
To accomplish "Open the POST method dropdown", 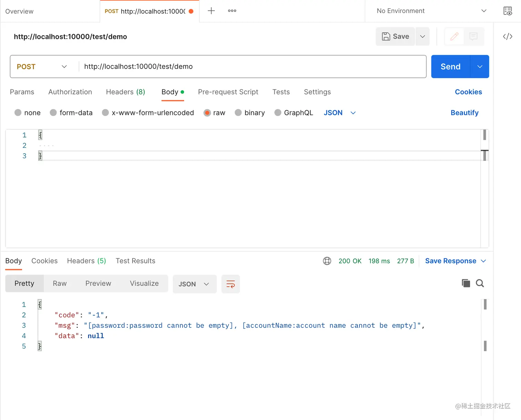I will coord(42,66).
